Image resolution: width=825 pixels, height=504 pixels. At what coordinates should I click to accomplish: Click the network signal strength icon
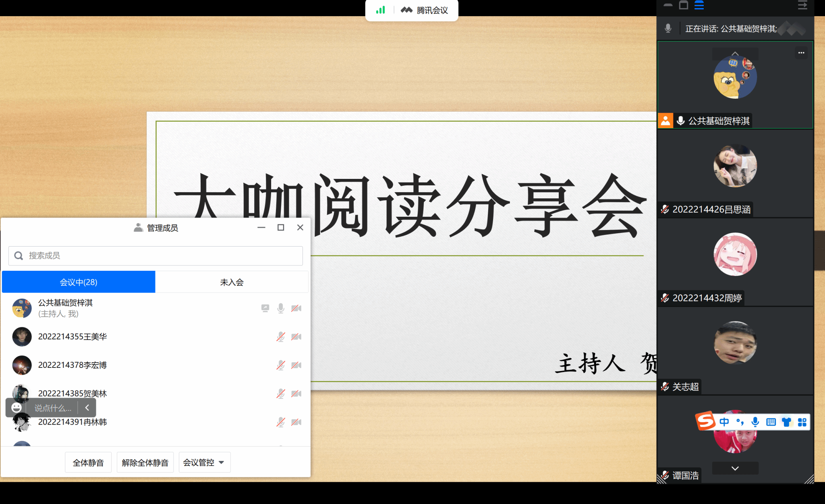380,10
